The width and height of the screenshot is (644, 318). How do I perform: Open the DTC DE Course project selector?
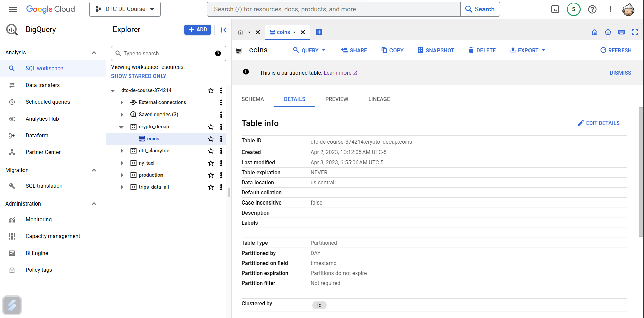click(x=125, y=9)
